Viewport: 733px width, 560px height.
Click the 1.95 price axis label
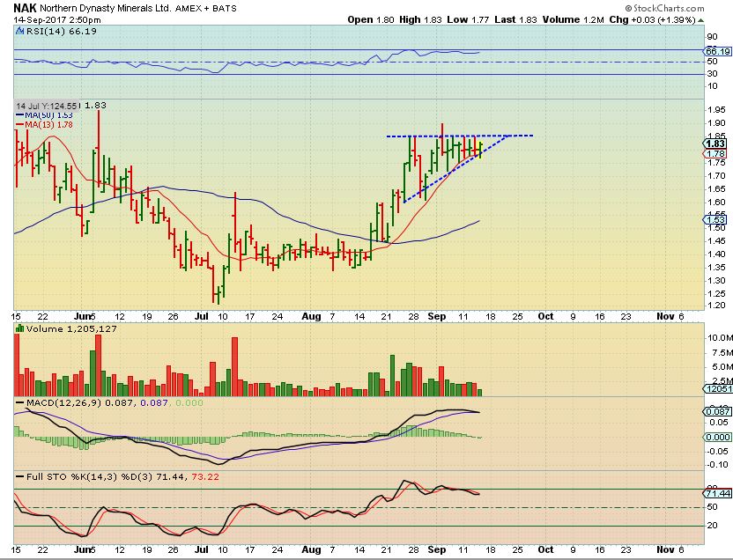point(716,110)
